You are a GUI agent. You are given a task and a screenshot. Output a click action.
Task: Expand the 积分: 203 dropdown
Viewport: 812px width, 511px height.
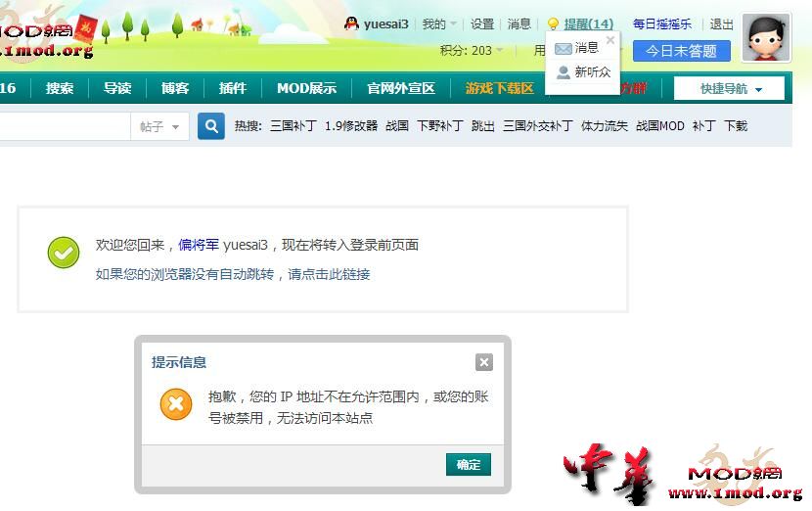click(472, 50)
